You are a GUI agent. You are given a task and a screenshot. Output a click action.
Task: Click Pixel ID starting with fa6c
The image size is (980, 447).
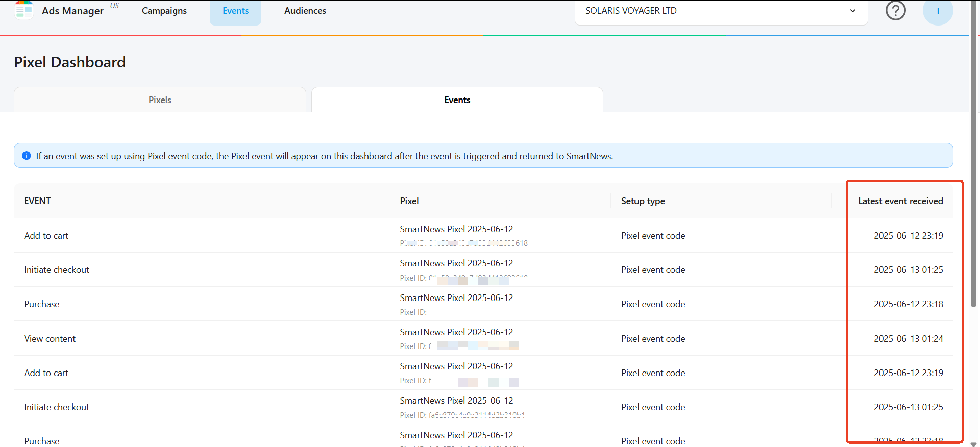(x=462, y=415)
